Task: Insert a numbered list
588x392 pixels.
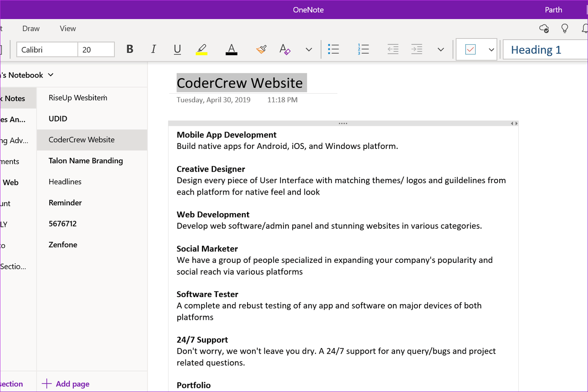Action: [363, 49]
